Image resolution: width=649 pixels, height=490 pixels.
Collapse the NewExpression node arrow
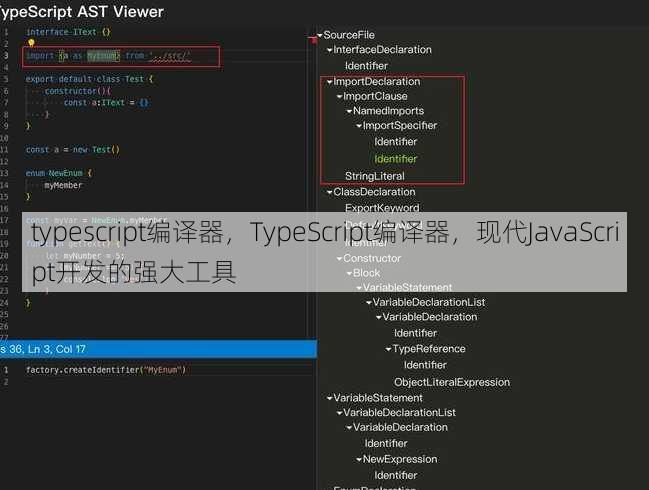(x=359, y=460)
